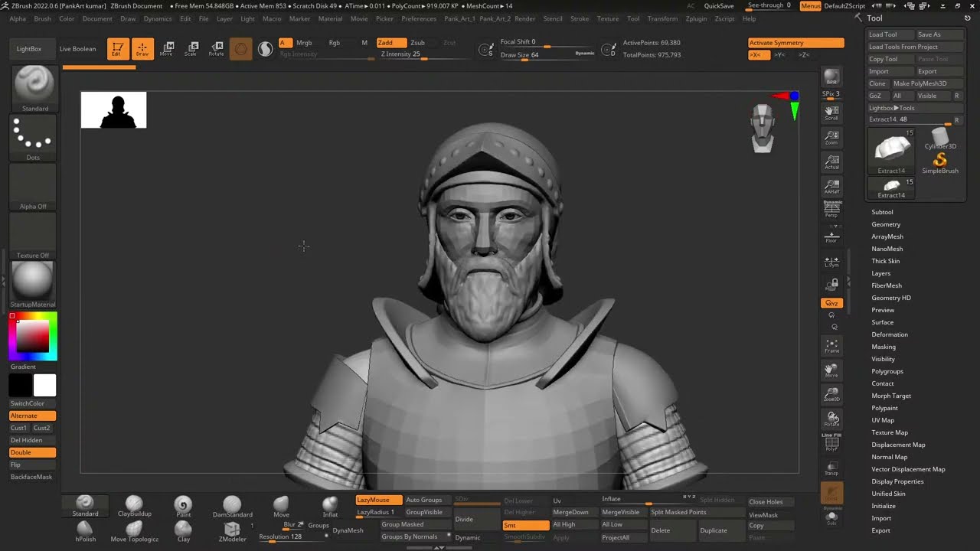Click the Scroll canvas icon
The image size is (980, 551).
pos(831,114)
